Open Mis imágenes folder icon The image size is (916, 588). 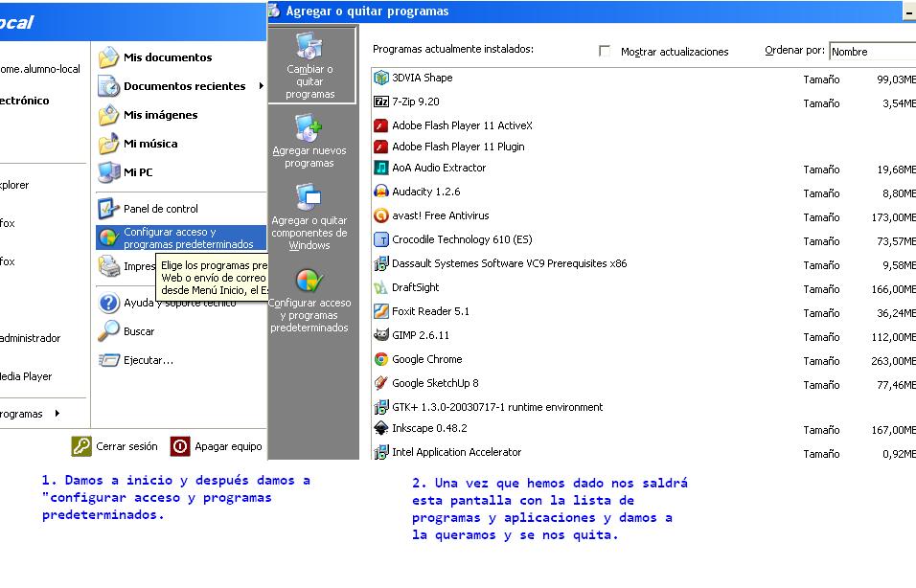(x=108, y=115)
